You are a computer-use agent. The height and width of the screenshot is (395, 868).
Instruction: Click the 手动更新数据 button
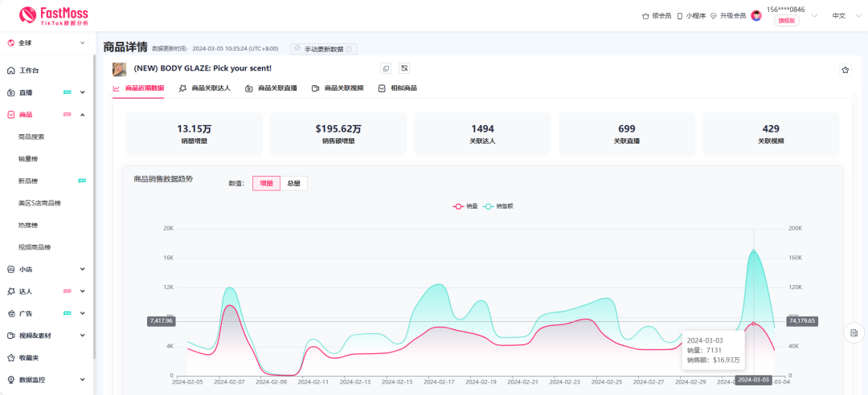[323, 49]
